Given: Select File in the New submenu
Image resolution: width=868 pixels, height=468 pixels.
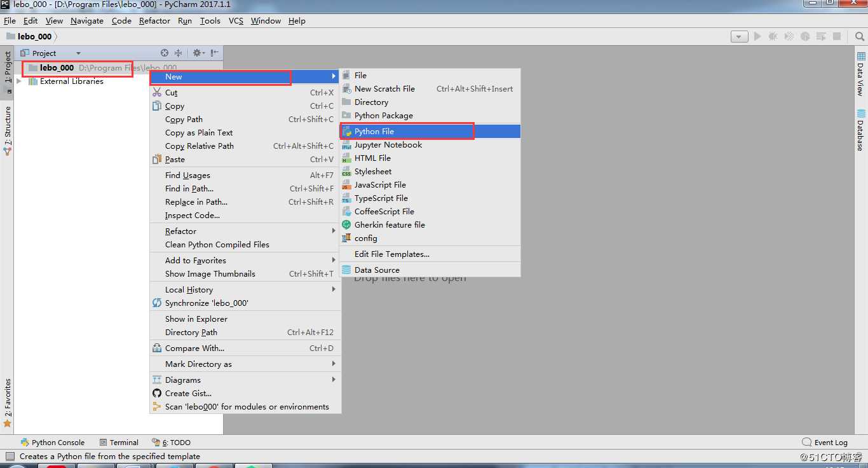Looking at the screenshot, I should pyautogui.click(x=430, y=75).
